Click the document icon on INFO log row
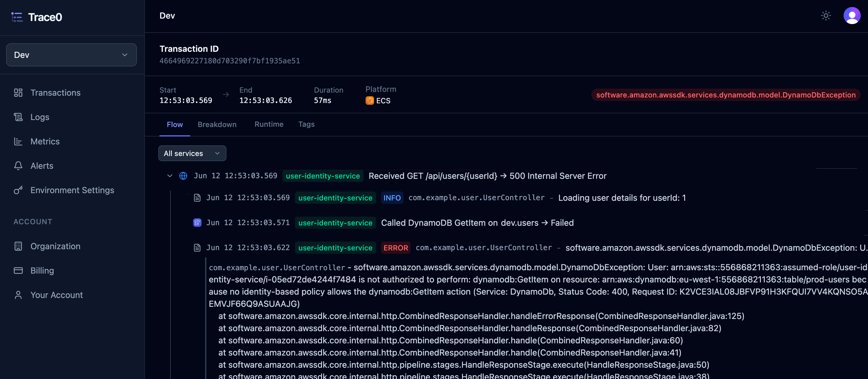Screen dimensions: 868x379 197,198
